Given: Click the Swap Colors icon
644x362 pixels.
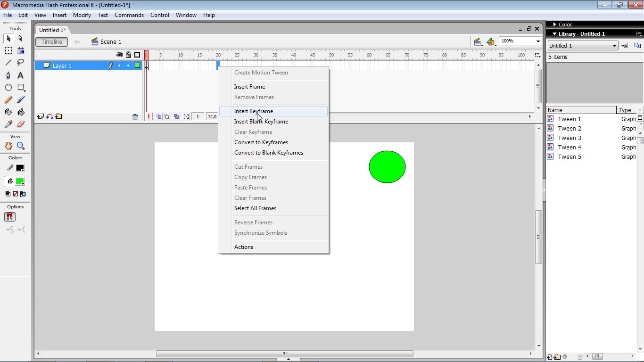Looking at the screenshot, I should pyautogui.click(x=23, y=194).
